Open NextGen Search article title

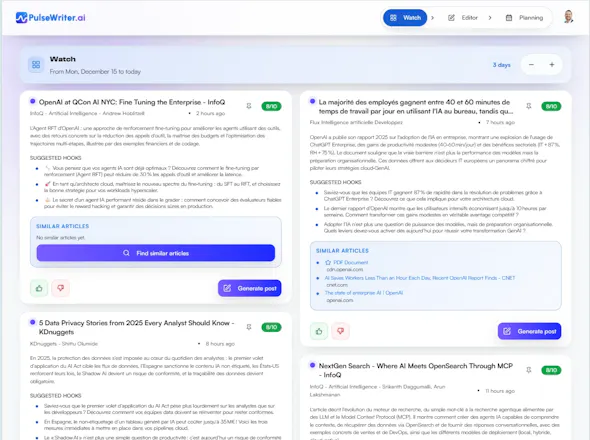(x=415, y=370)
